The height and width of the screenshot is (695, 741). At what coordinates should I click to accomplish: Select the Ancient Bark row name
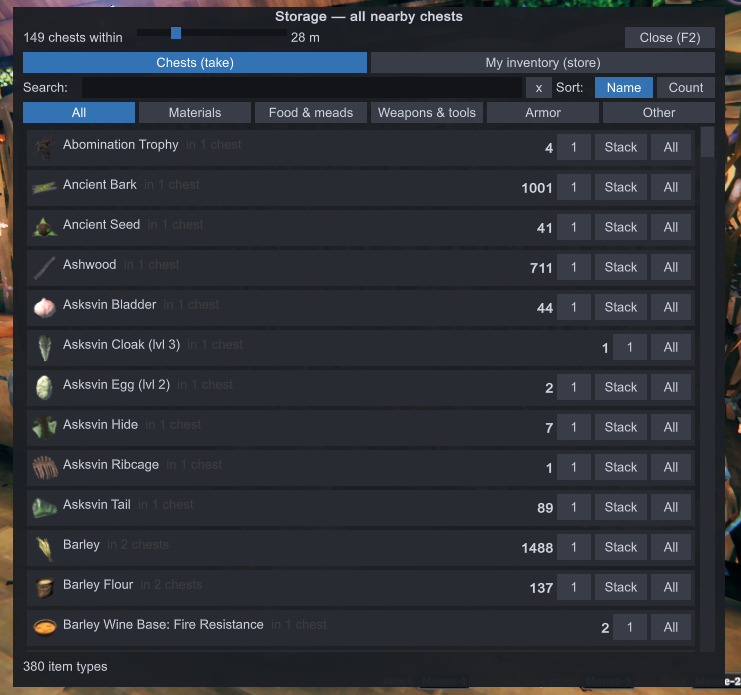(x=100, y=184)
